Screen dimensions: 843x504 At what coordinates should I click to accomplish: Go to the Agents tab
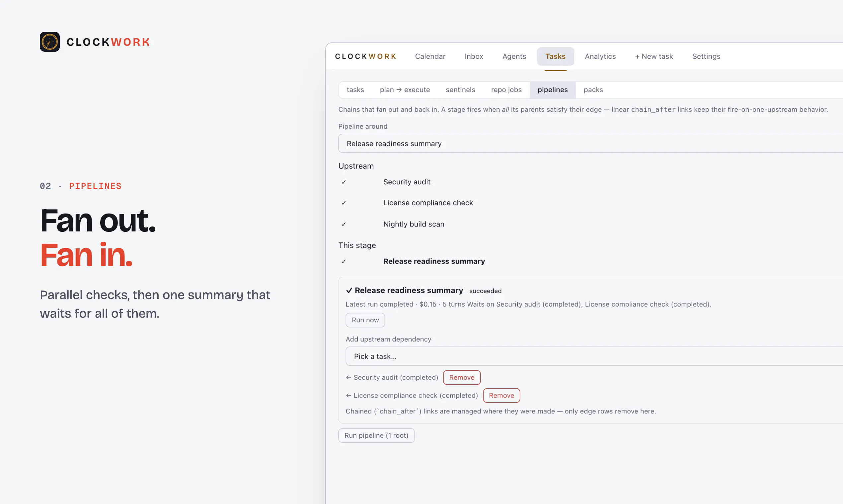click(514, 56)
